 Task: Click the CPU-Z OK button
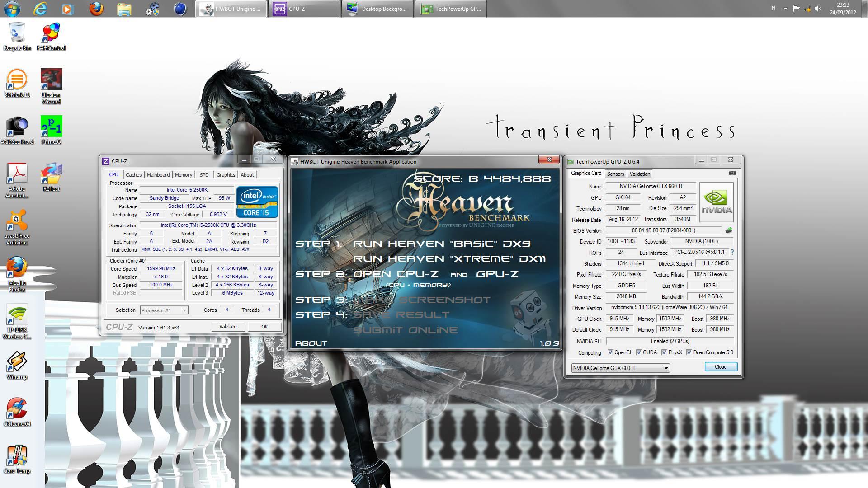tap(264, 327)
